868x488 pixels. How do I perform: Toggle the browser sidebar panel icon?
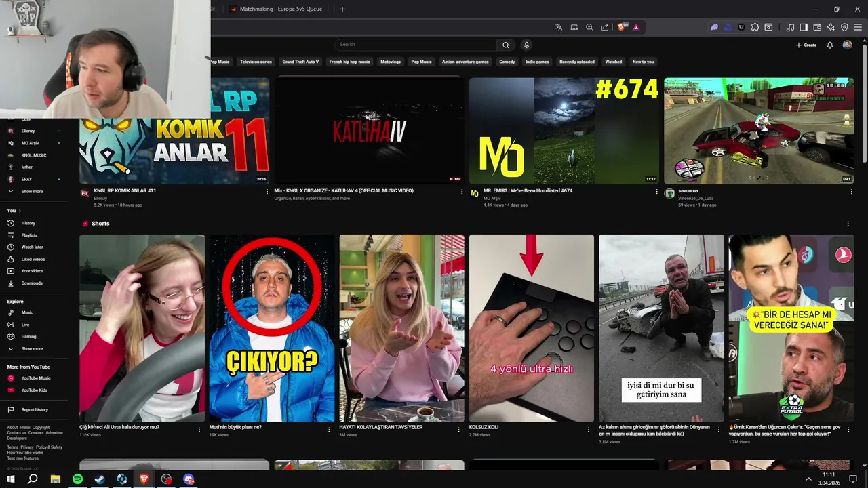click(804, 27)
